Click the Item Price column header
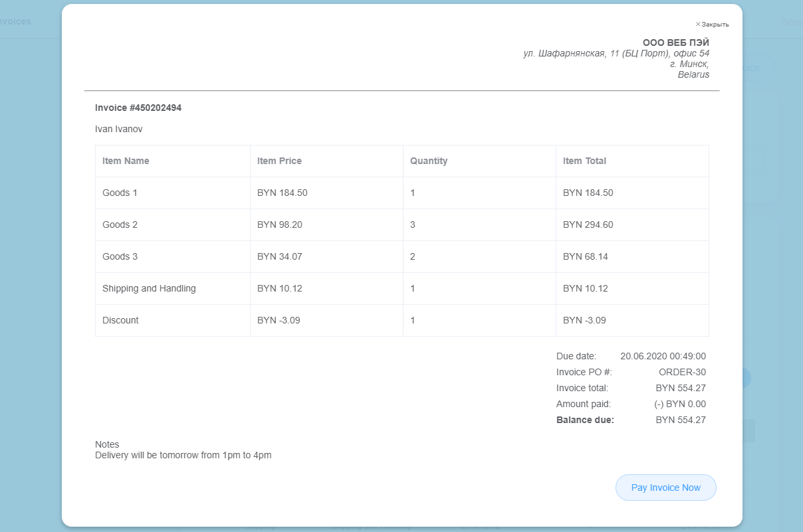The image size is (803, 532). tap(279, 161)
